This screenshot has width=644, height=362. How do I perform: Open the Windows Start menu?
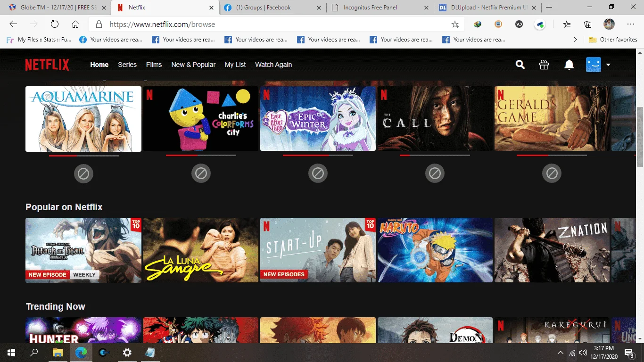pyautogui.click(x=11, y=353)
